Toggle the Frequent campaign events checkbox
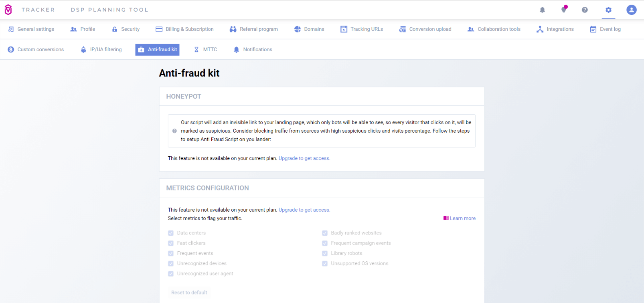Viewport: 644px width, 303px height. 325,243
